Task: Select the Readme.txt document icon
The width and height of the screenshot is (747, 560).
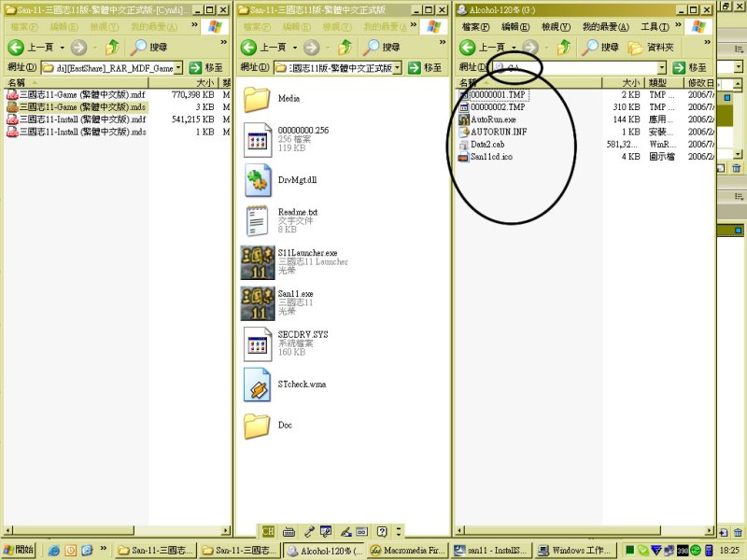Action: click(258, 221)
